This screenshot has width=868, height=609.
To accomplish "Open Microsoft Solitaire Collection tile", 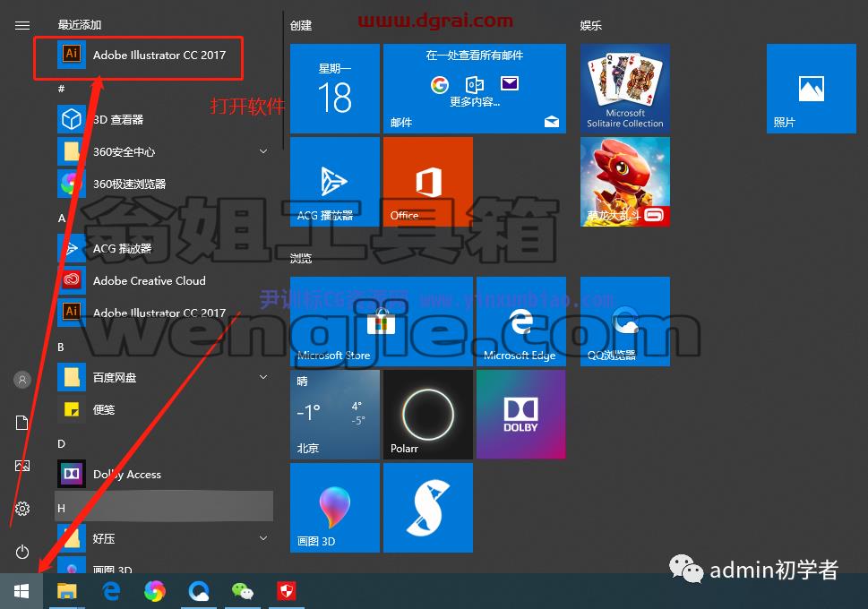I will coord(625,89).
